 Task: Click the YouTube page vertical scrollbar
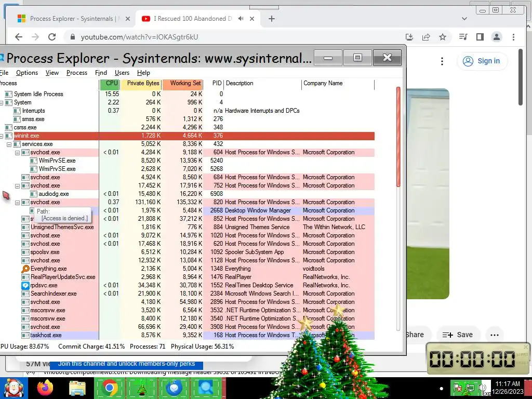(x=521, y=77)
